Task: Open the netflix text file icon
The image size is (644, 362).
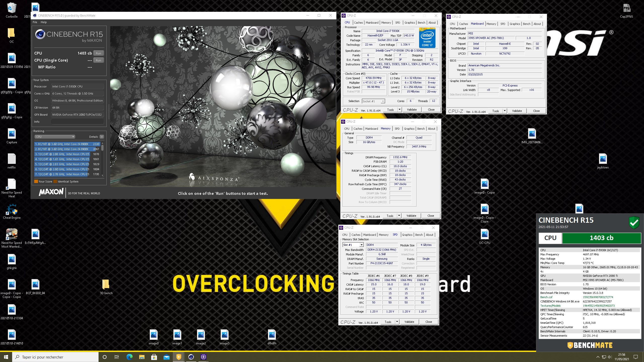Action: tap(12, 161)
